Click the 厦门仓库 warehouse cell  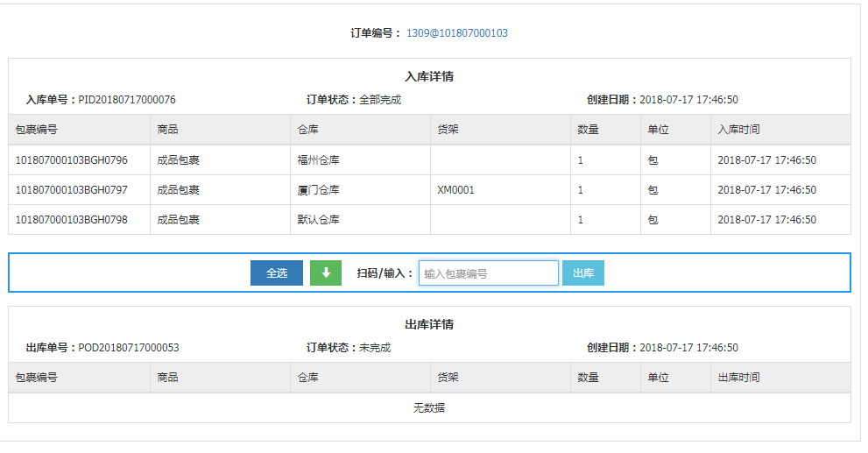pyautogui.click(x=318, y=190)
